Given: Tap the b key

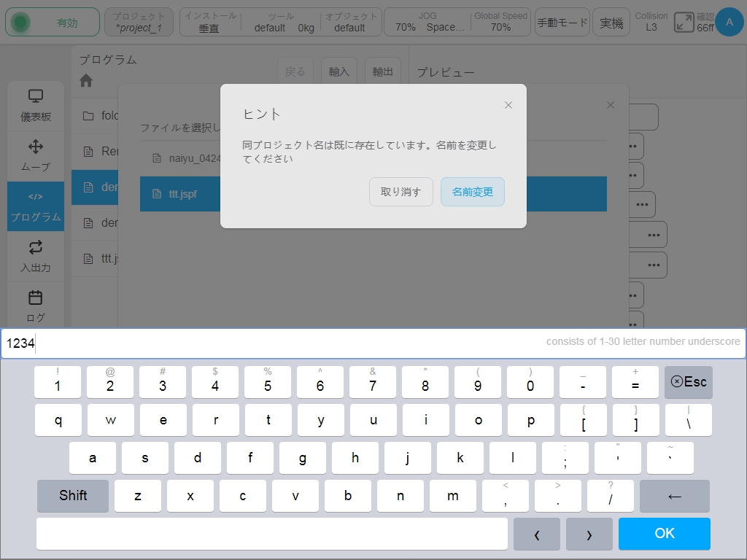Looking at the screenshot, I should click(348, 496).
